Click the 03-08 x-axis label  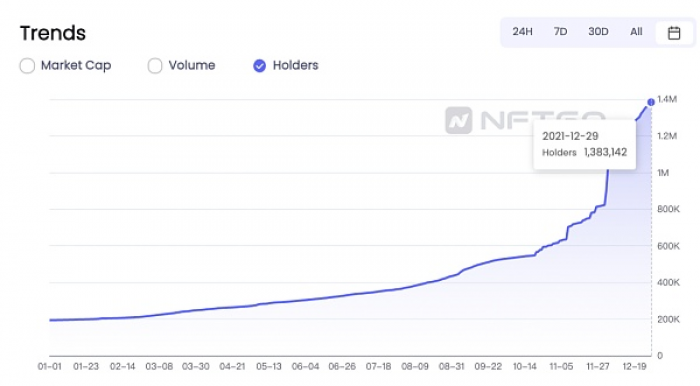159,366
